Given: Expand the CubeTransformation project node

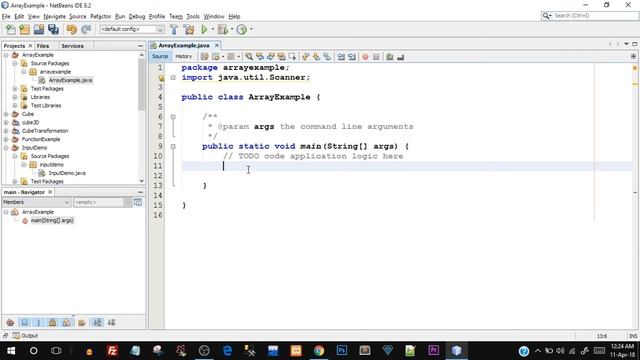Looking at the screenshot, I should (x=6, y=131).
